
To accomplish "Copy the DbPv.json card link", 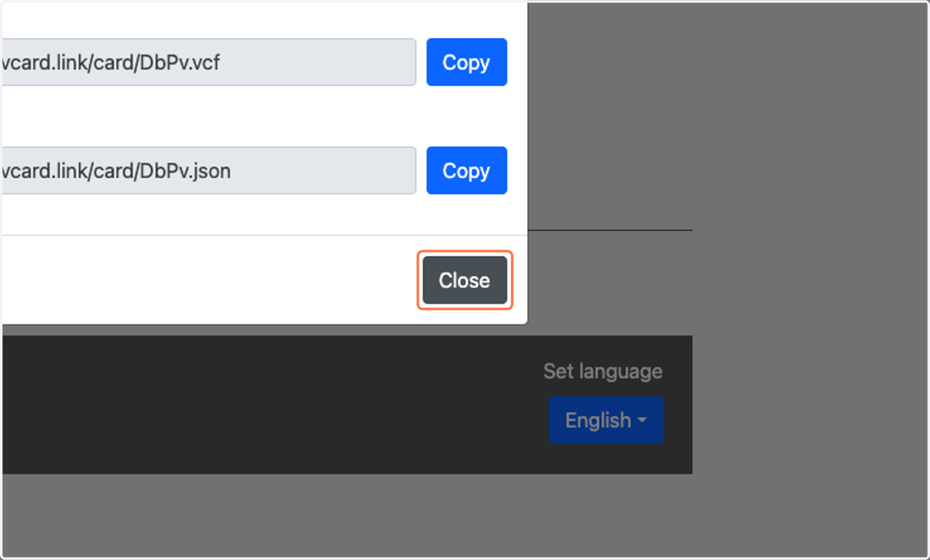I will coord(467,170).
